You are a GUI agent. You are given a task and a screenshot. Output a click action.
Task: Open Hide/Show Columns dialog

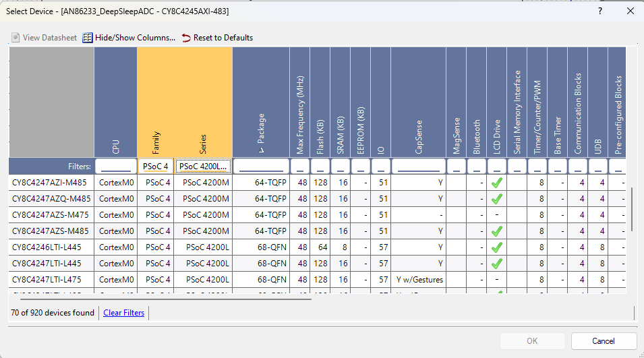[129, 38]
